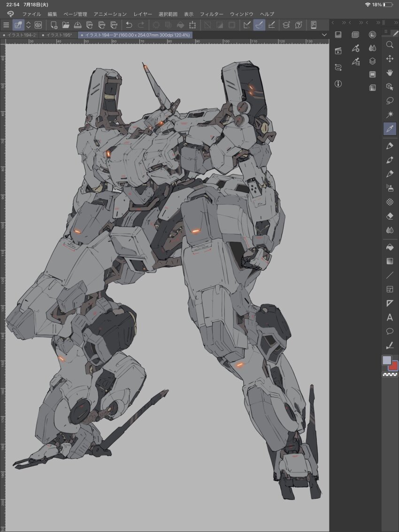Open the Layers palette from the left sidebar
399x532 pixels.
tap(372, 61)
